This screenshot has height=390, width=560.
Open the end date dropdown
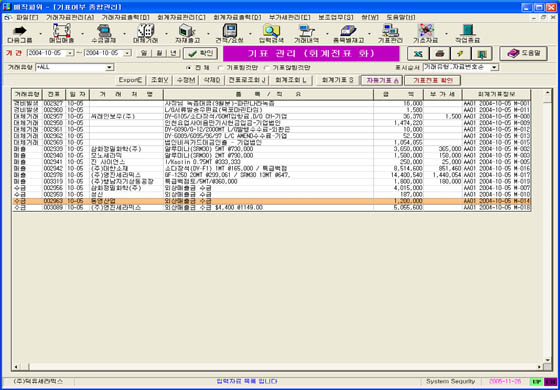[128, 53]
